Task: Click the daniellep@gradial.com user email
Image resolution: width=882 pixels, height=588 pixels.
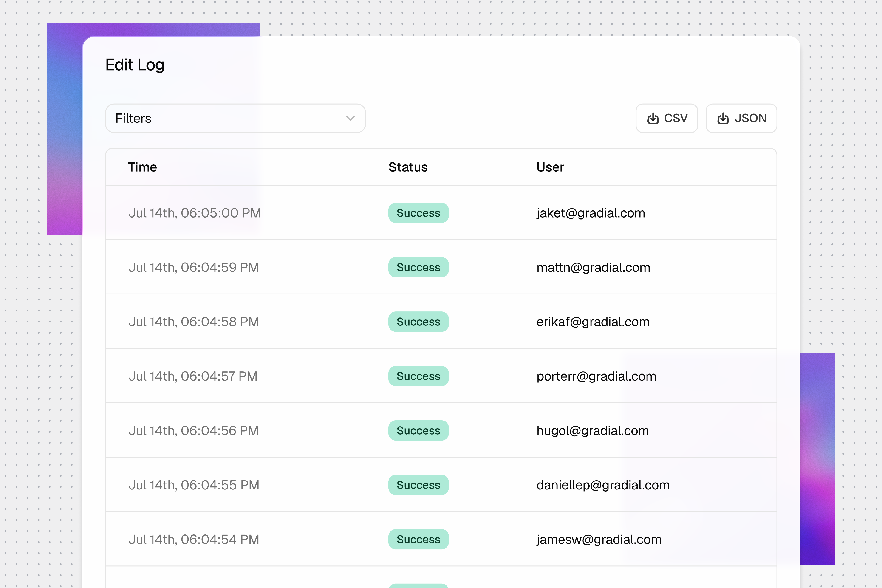Action: point(603,485)
